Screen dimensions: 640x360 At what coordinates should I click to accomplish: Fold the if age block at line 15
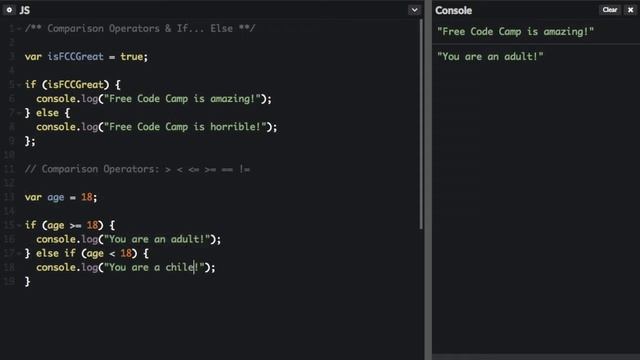click(x=19, y=225)
